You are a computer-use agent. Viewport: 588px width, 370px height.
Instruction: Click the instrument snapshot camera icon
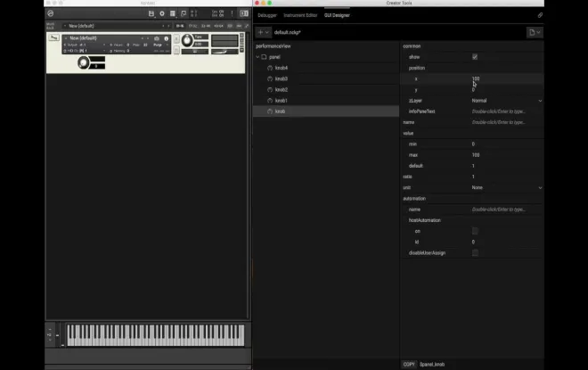(157, 38)
